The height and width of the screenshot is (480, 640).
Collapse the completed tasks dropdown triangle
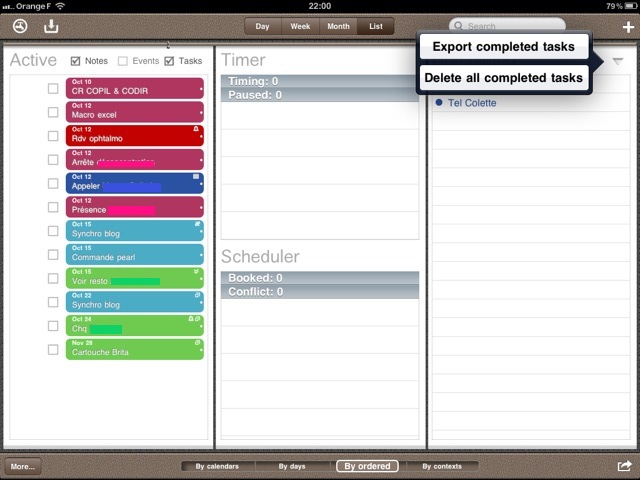[617, 62]
